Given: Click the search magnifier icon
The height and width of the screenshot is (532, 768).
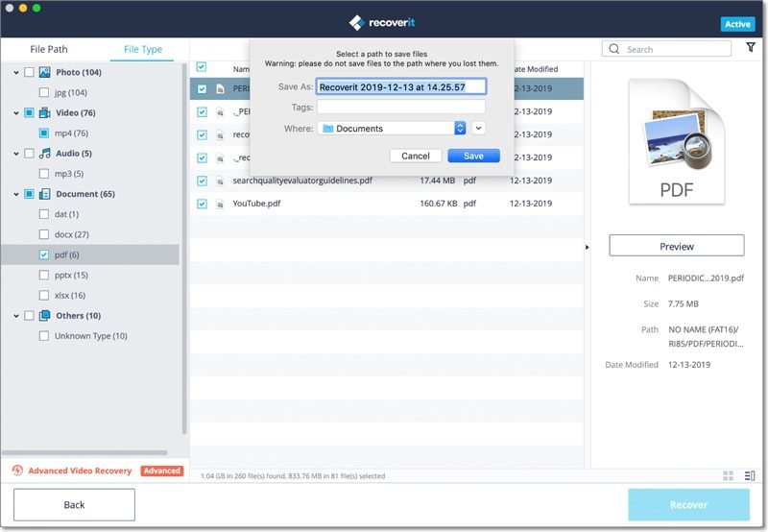Looking at the screenshot, I should point(614,49).
